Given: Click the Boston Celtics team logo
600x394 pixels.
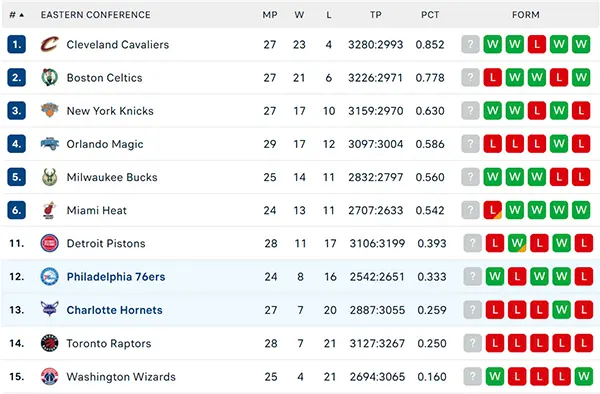Looking at the screenshot, I should 50,78.
